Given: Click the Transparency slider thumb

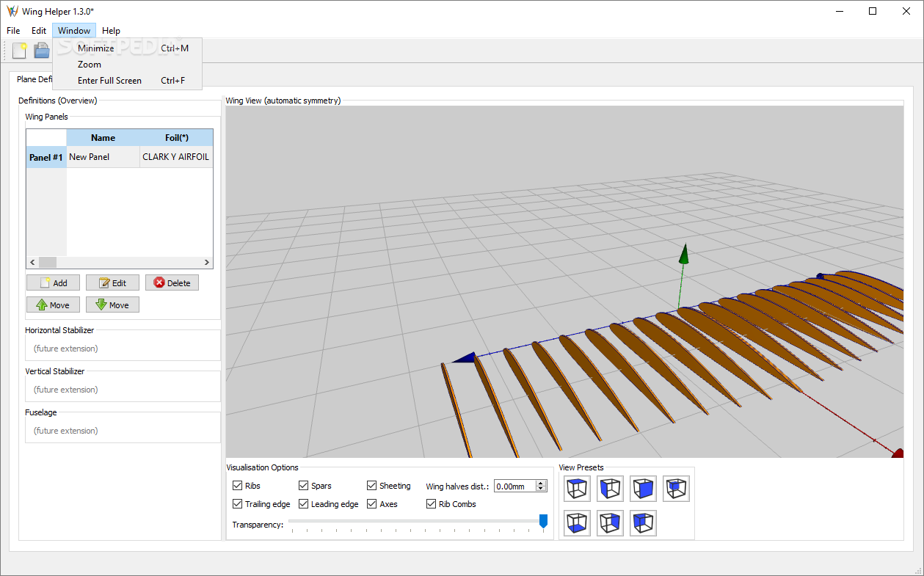Looking at the screenshot, I should (543, 521).
